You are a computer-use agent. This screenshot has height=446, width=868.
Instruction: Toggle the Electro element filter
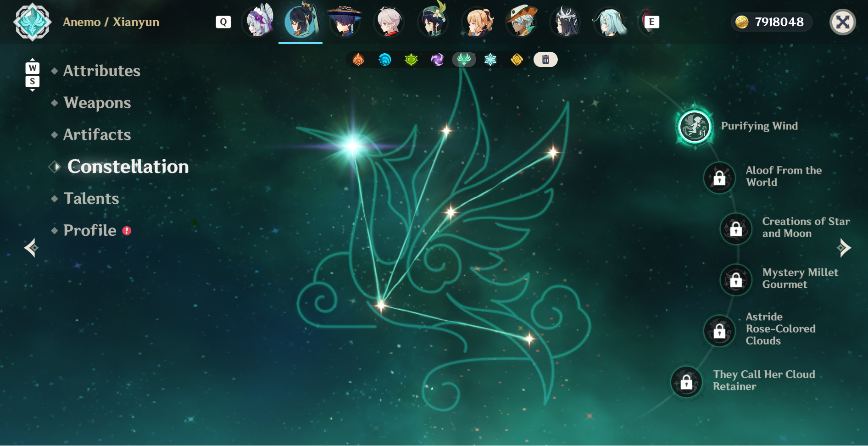pyautogui.click(x=438, y=60)
